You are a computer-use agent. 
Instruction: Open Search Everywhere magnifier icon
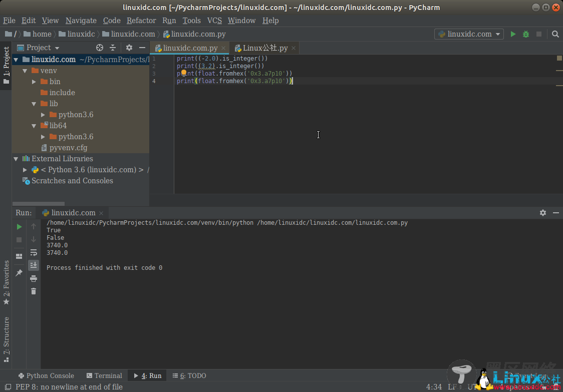point(555,34)
